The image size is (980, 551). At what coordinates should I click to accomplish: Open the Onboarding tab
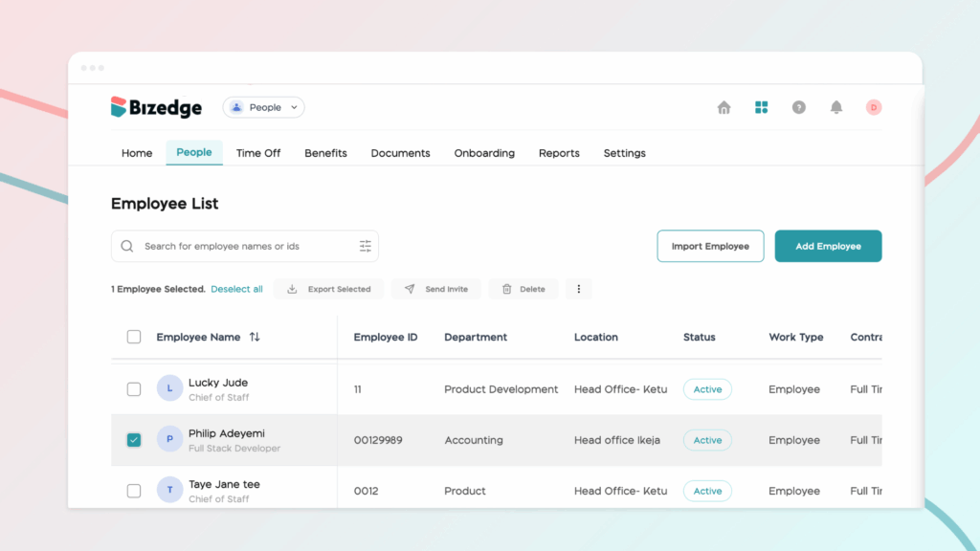[x=484, y=153]
